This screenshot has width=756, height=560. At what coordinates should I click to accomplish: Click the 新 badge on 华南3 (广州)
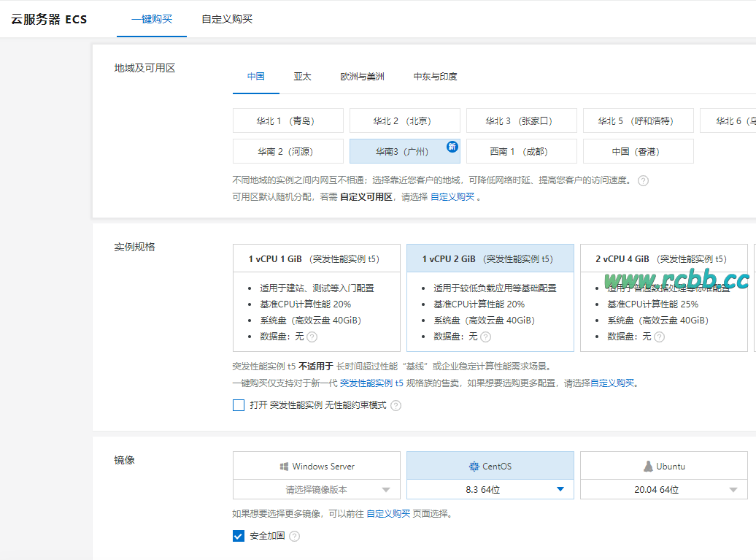[452, 147]
